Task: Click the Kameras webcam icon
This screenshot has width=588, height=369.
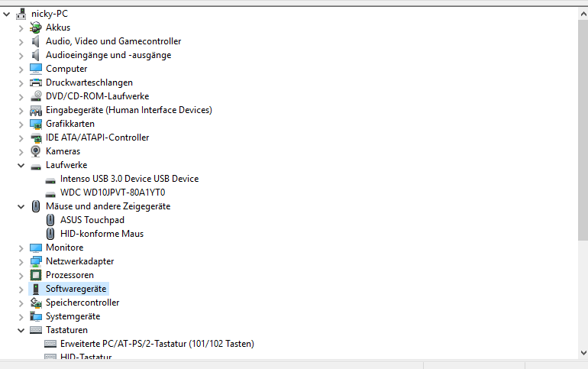Action: click(x=36, y=151)
